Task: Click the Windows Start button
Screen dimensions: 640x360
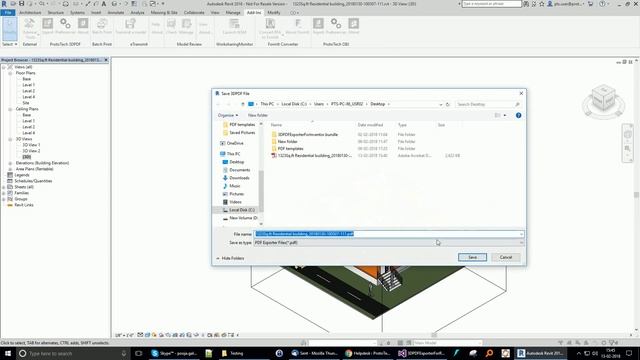Action: click(7, 353)
